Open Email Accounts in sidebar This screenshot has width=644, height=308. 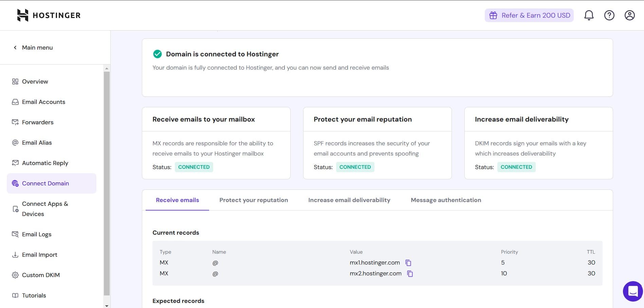click(52, 102)
